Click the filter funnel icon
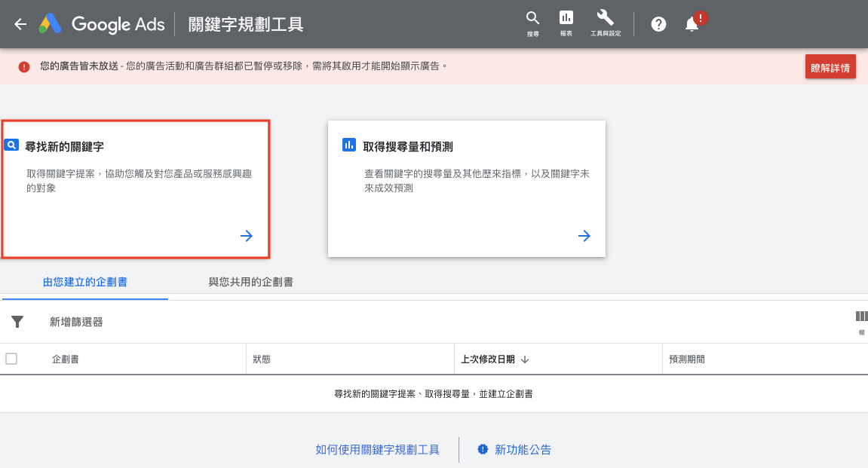 17,322
